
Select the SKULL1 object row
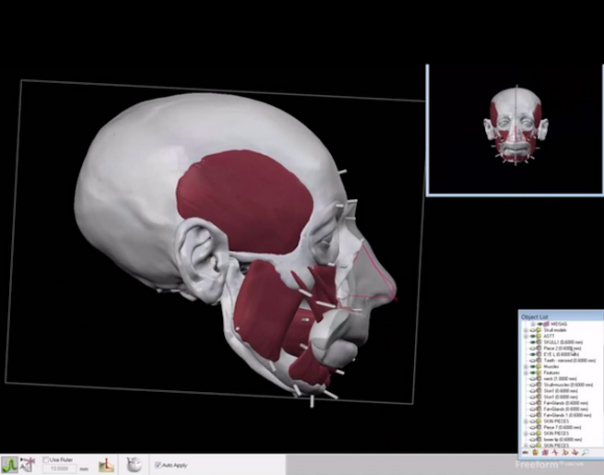[x=563, y=342]
